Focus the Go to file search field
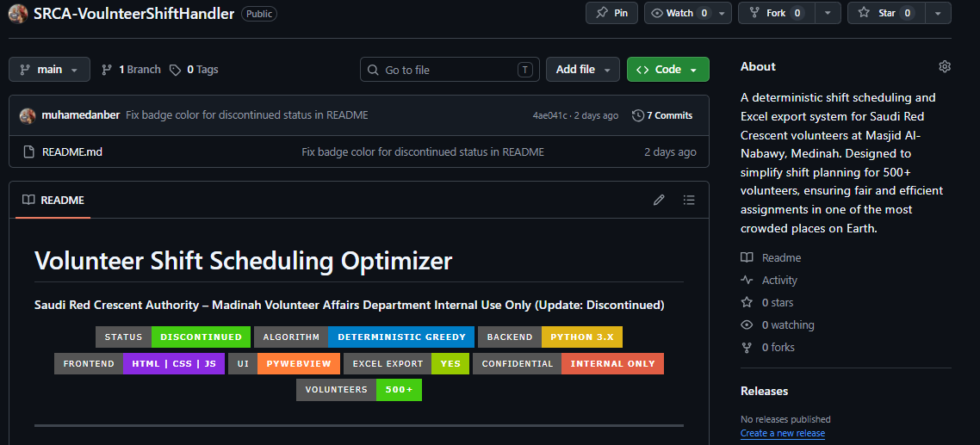 (450, 70)
